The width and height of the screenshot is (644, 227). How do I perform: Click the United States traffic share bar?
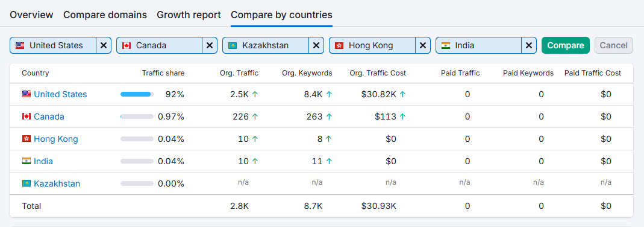click(x=137, y=94)
